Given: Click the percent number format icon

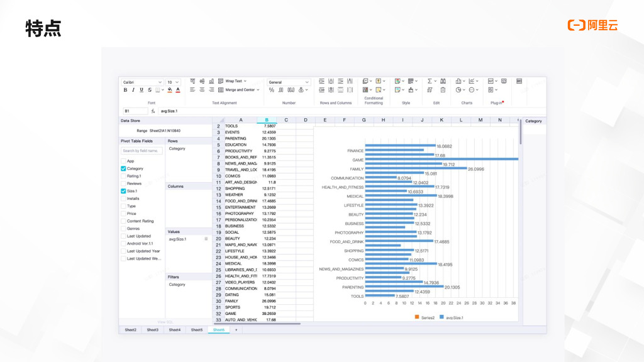Looking at the screenshot, I should click(272, 90).
